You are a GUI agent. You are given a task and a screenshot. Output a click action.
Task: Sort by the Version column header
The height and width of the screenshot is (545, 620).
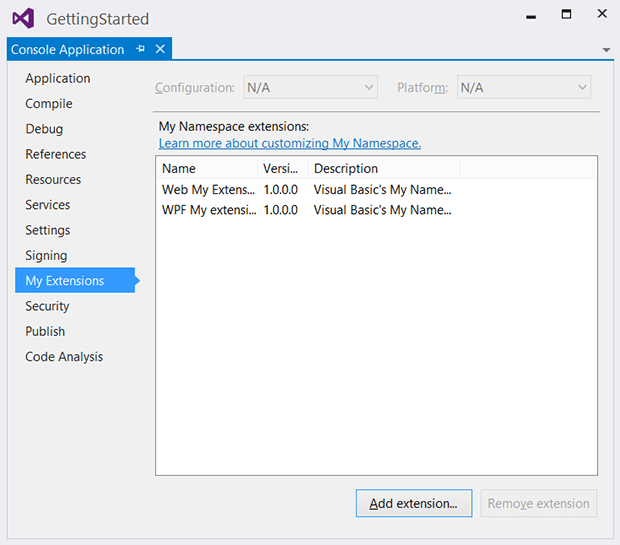pyautogui.click(x=283, y=168)
